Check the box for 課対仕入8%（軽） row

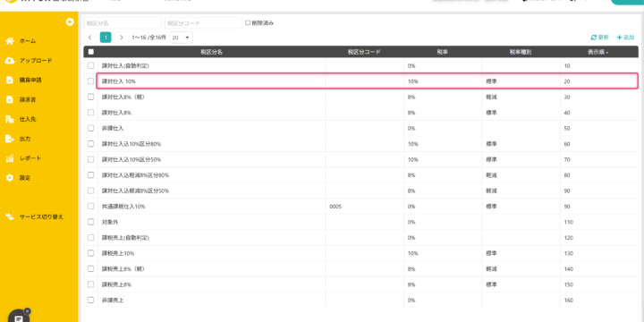click(90, 97)
